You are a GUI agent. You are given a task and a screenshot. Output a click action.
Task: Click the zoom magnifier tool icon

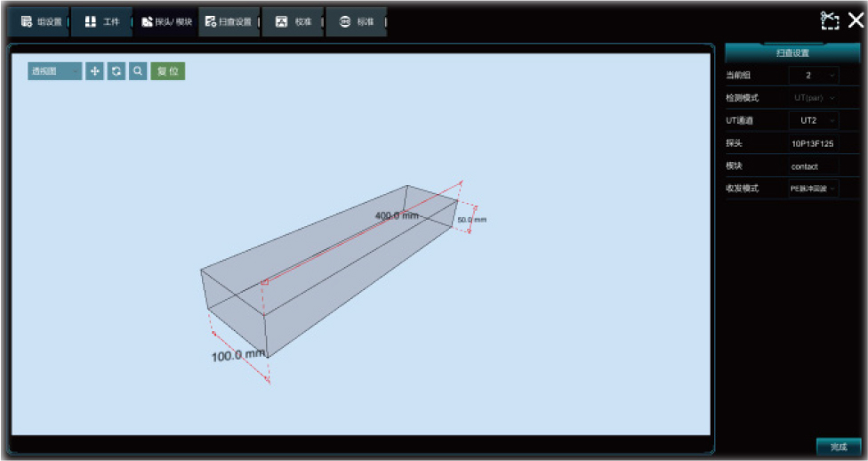(x=138, y=71)
